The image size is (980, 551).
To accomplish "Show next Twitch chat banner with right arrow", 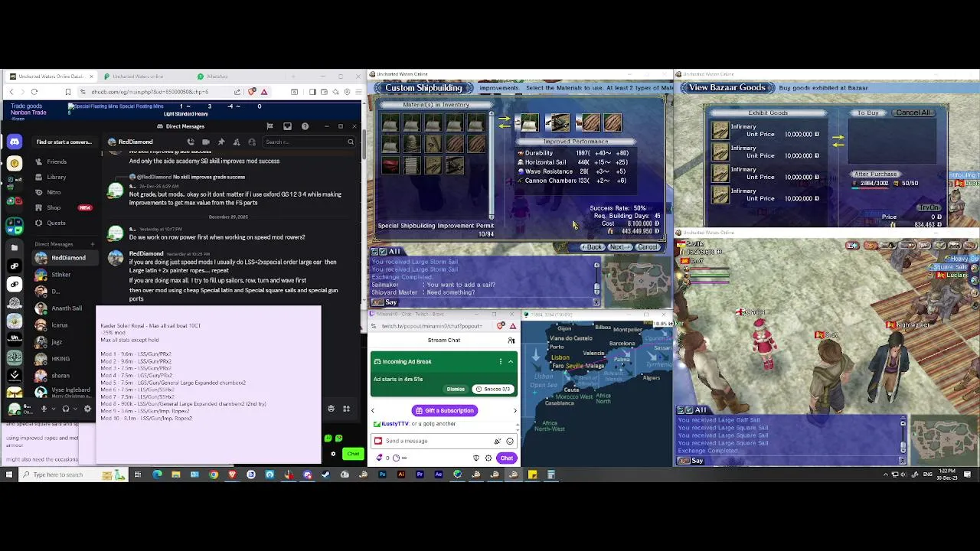I will point(514,411).
